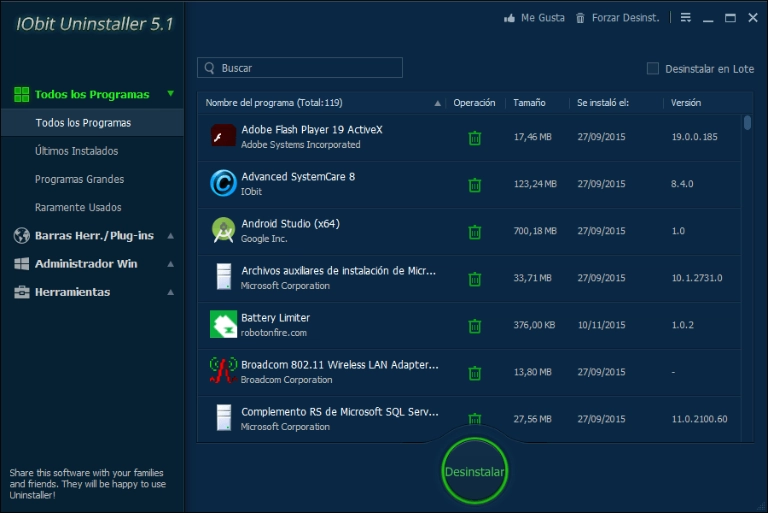This screenshot has width=768, height=513.
Task: Sort by the Operación column header
Action: click(474, 103)
